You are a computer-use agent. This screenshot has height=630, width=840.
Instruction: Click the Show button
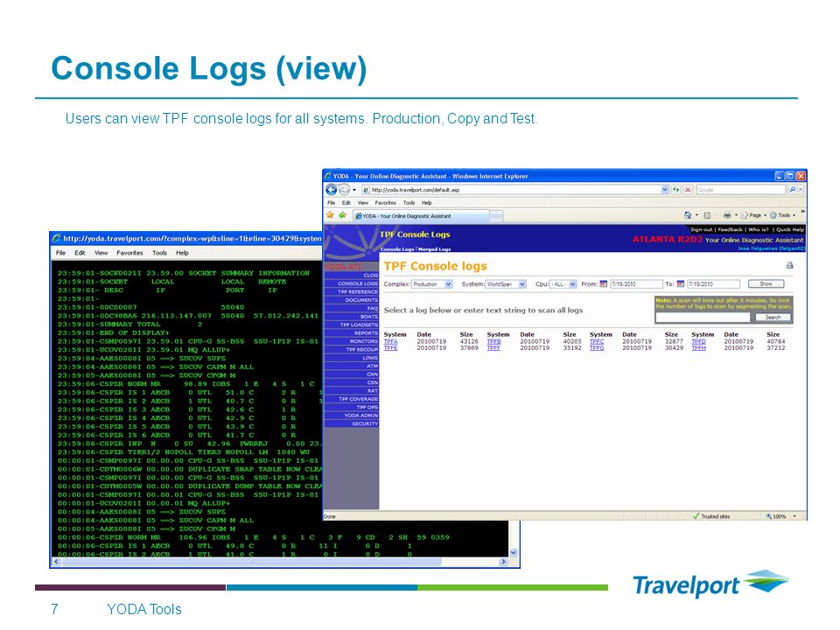[766, 283]
